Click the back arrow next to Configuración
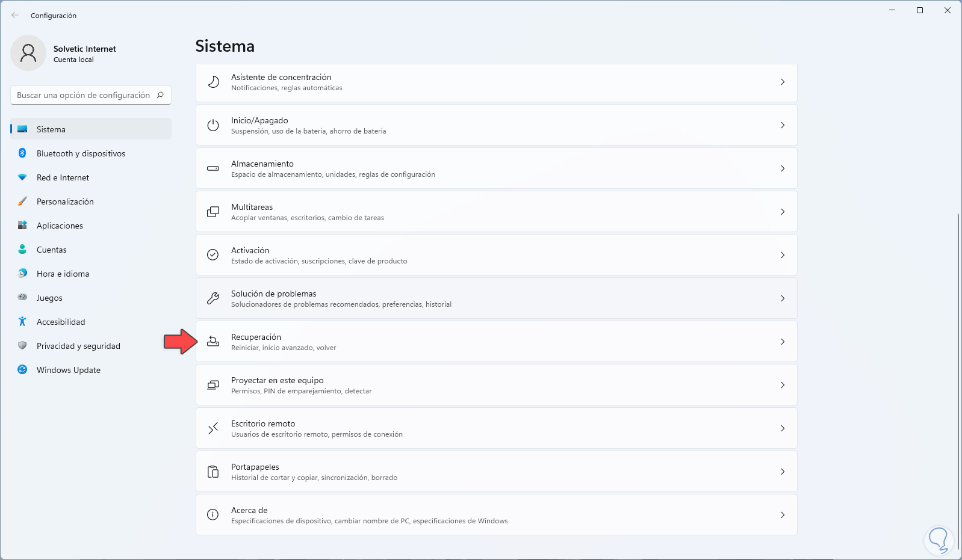Image resolution: width=962 pixels, height=560 pixels. click(x=15, y=16)
